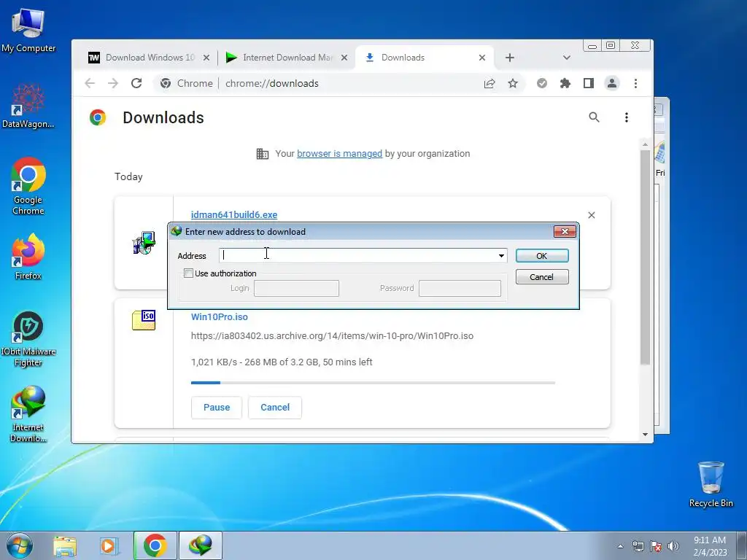Viewport: 747px width, 560px height.
Task: Expand the Address dropdown arrow
Action: (501, 256)
